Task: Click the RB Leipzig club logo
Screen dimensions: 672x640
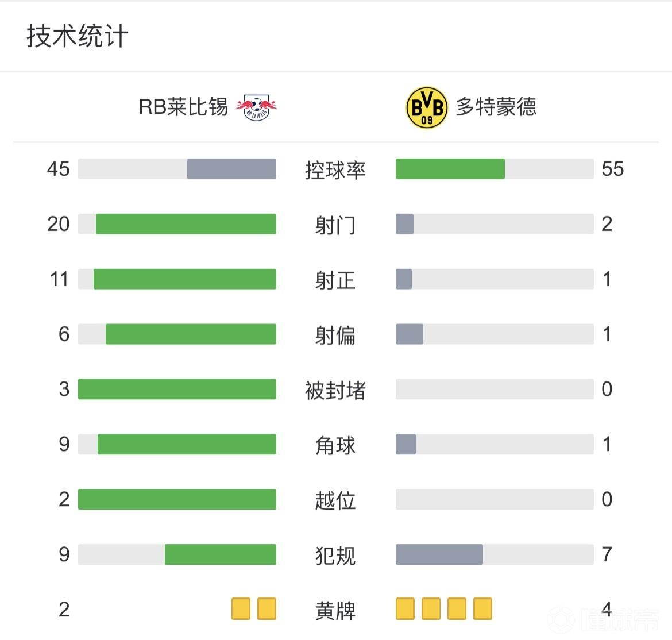Action: pyautogui.click(x=256, y=107)
